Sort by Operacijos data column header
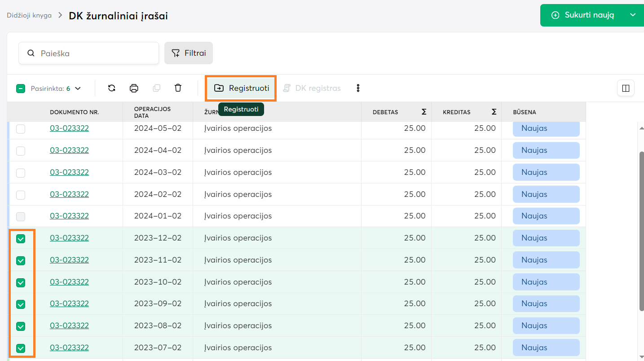 (152, 112)
